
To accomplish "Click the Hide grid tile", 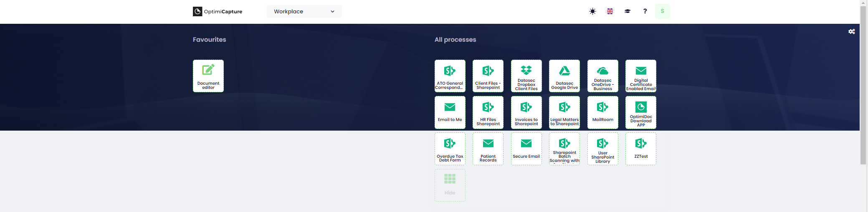I will click(x=450, y=185).
